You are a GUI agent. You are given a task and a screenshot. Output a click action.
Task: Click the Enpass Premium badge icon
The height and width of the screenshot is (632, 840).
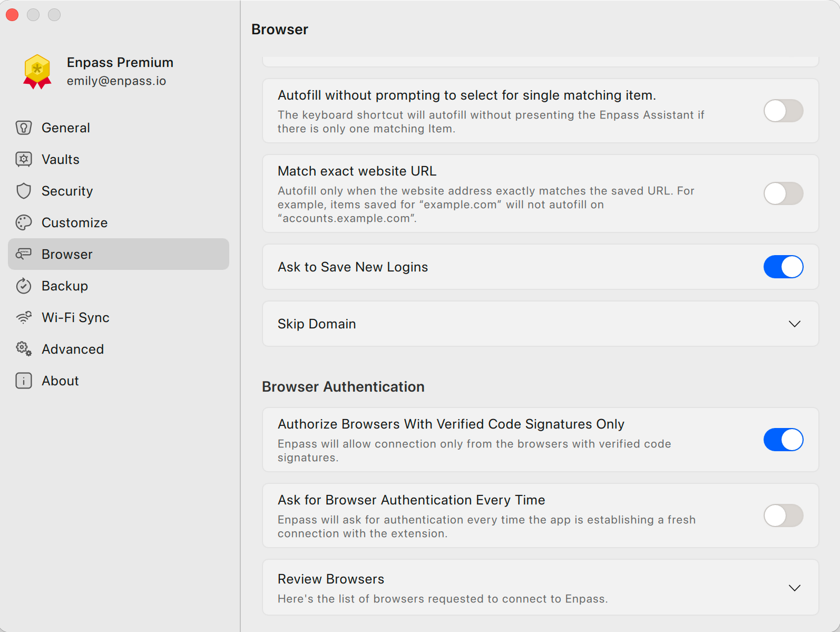point(37,72)
